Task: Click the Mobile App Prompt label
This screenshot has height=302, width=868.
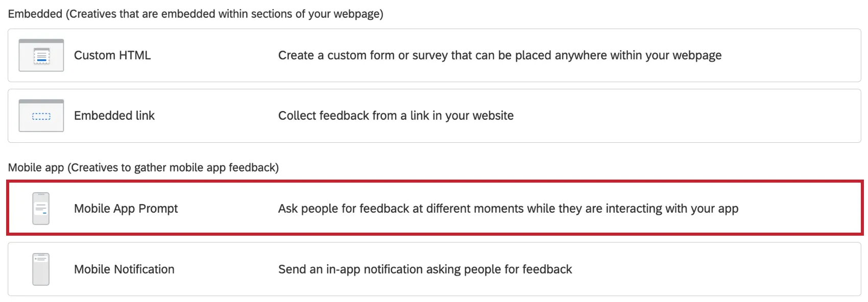Action: 126,208
